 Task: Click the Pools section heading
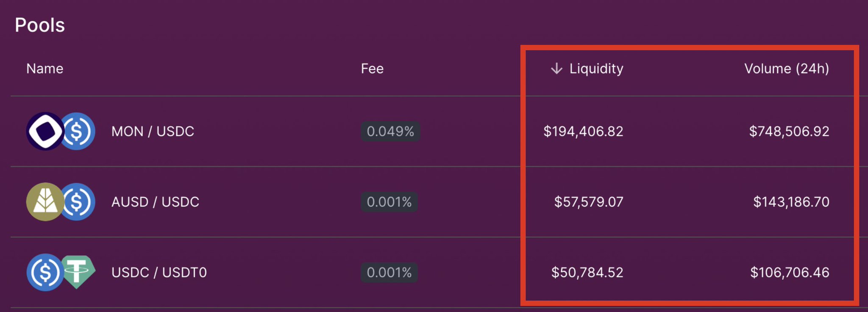[40, 25]
